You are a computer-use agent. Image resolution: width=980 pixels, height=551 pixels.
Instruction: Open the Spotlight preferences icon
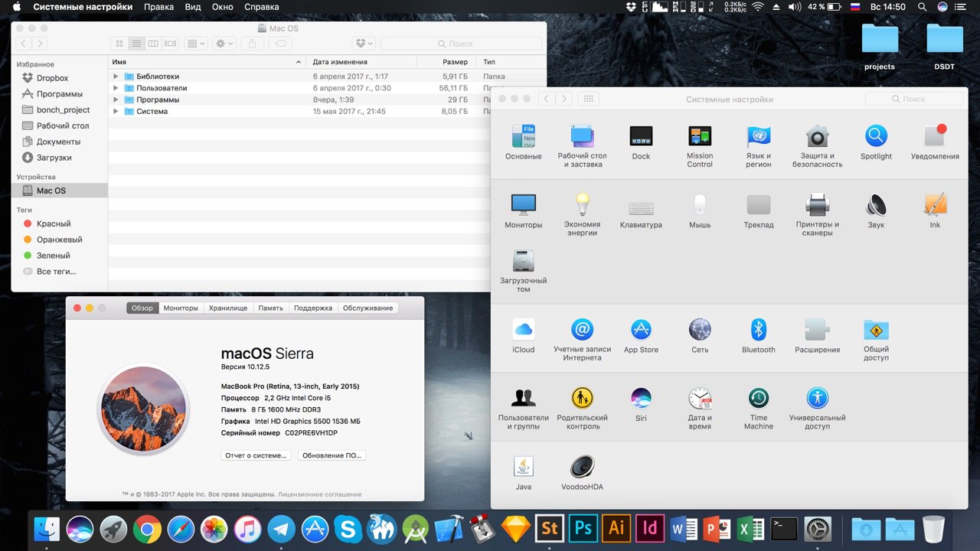click(x=876, y=136)
